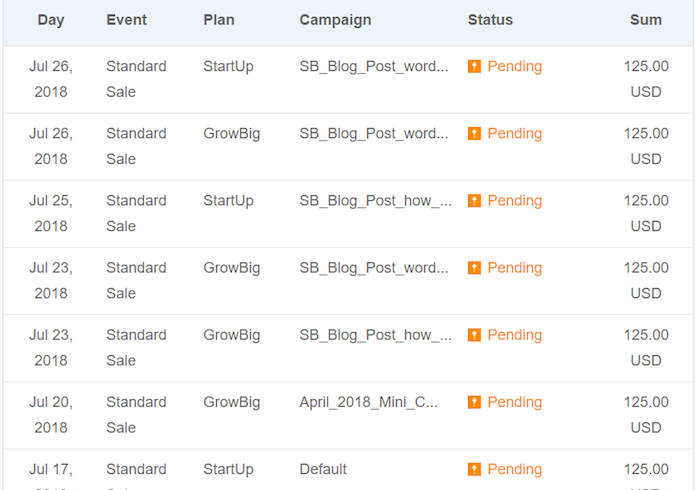The width and height of the screenshot is (700, 490).
Task: Open April_2018_Mini_C... campaign entry
Action: (369, 402)
